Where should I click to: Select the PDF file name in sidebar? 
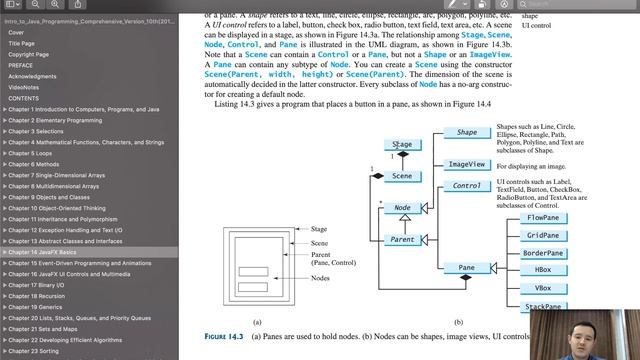point(89,21)
